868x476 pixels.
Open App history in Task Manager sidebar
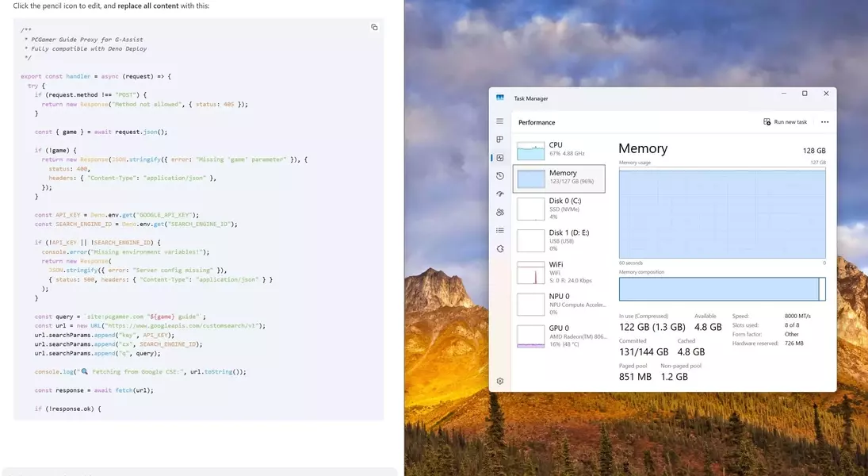tap(500, 175)
